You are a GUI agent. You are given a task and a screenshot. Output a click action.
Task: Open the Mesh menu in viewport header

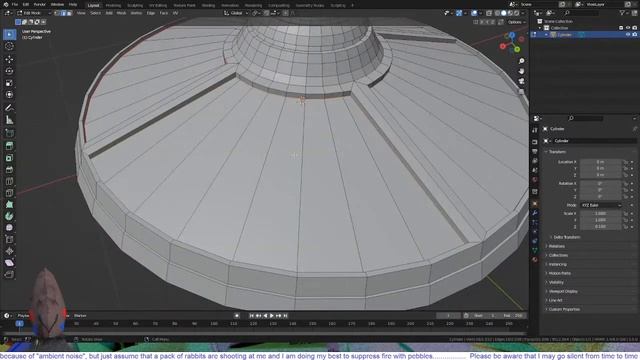pos(122,13)
